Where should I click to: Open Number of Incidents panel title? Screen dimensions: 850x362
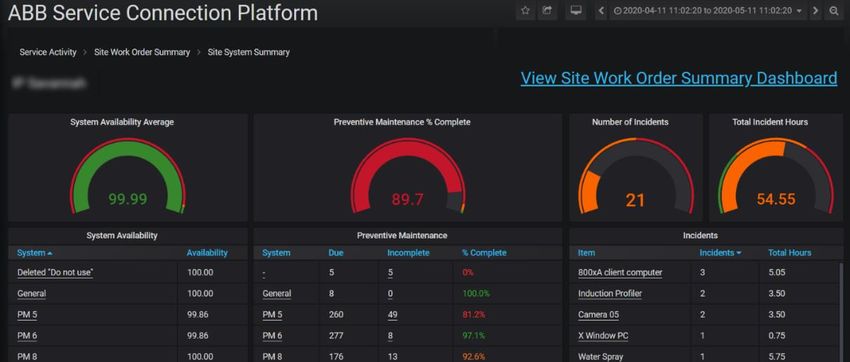point(630,122)
